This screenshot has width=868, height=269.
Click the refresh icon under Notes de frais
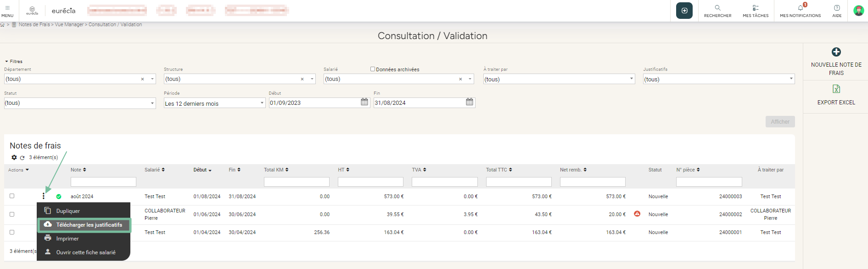click(22, 158)
